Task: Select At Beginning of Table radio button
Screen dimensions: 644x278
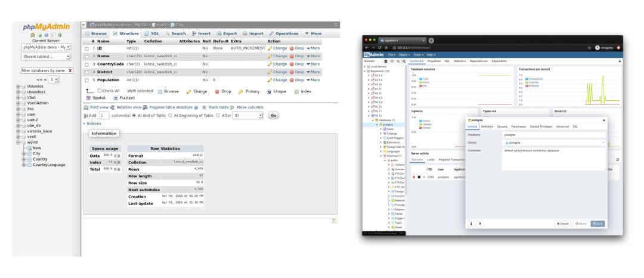Action: pos(170,115)
